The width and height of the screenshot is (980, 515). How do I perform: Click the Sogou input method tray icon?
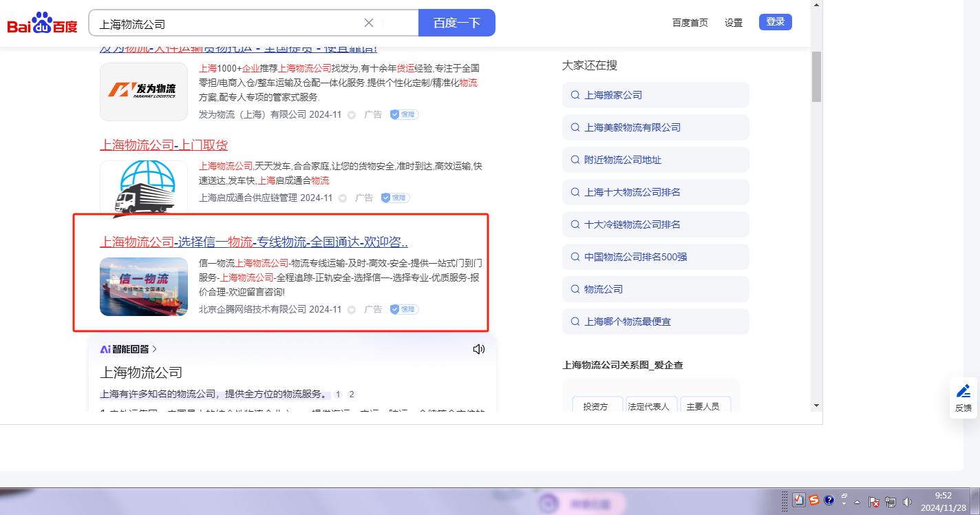814,500
